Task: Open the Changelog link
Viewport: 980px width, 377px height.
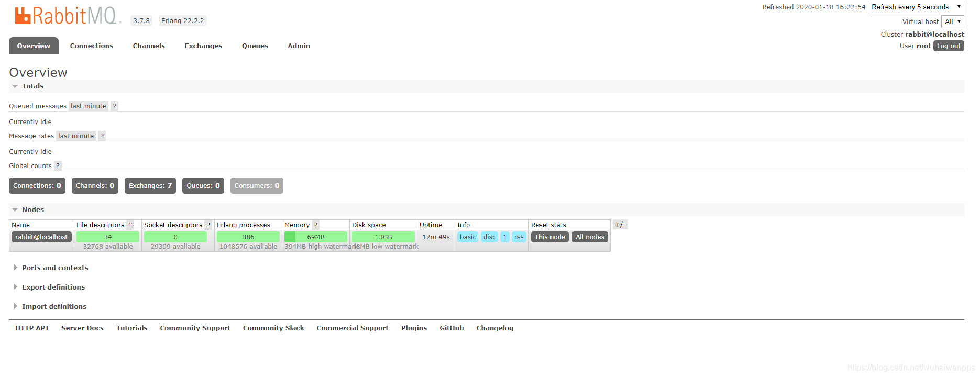Action: pos(495,328)
